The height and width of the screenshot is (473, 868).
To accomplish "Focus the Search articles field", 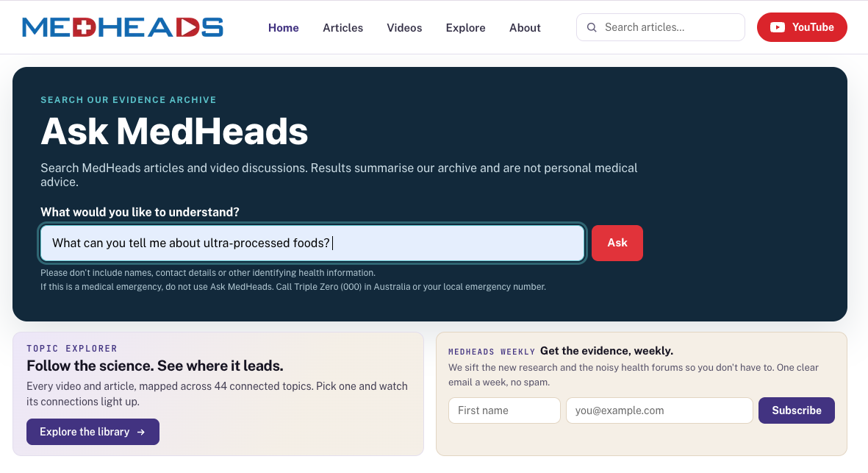I will pyautogui.click(x=661, y=27).
